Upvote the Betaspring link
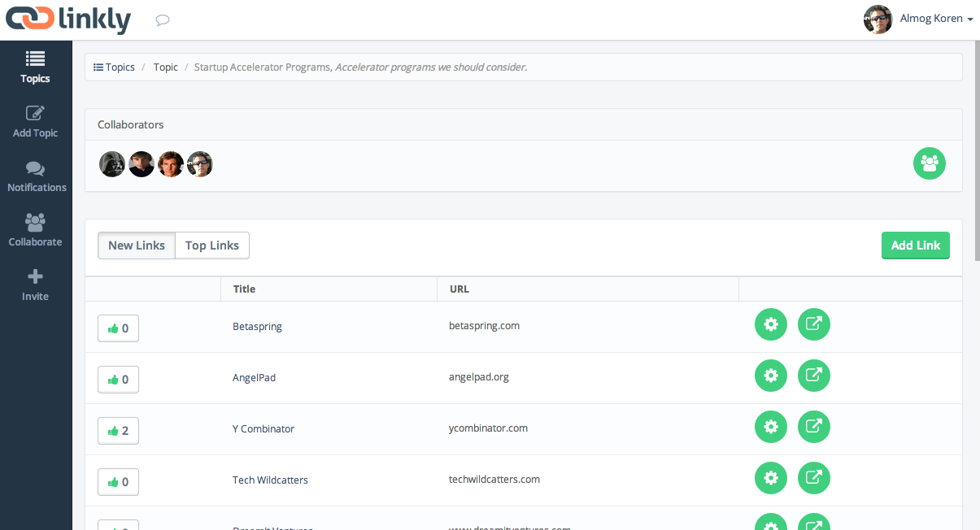 click(x=118, y=328)
